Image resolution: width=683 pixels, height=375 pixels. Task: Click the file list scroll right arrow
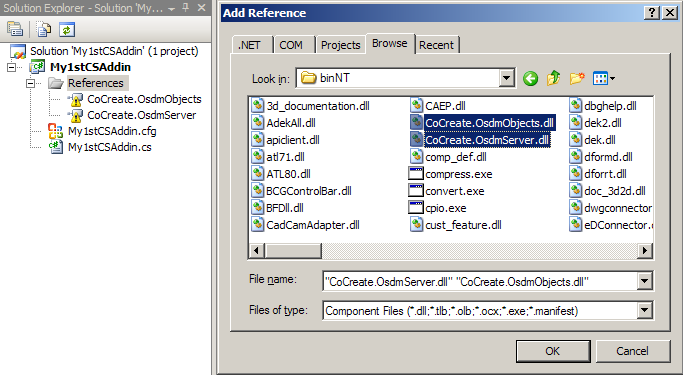(x=644, y=250)
